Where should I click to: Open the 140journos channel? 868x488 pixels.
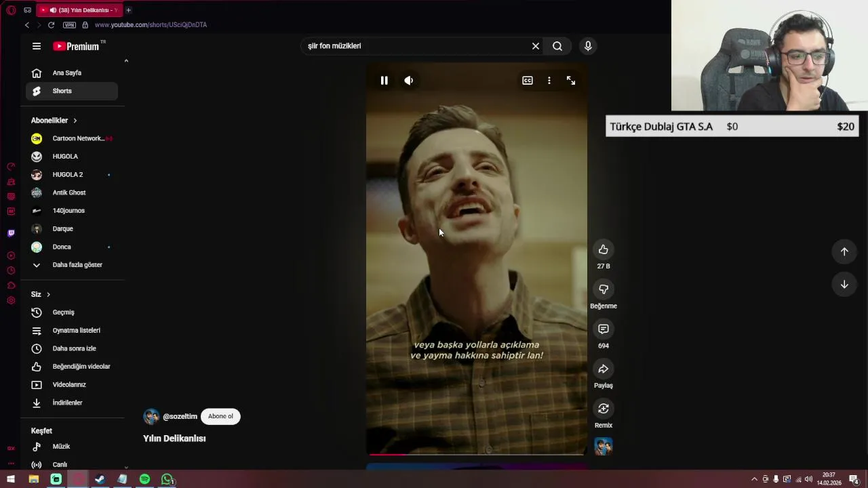(71, 211)
